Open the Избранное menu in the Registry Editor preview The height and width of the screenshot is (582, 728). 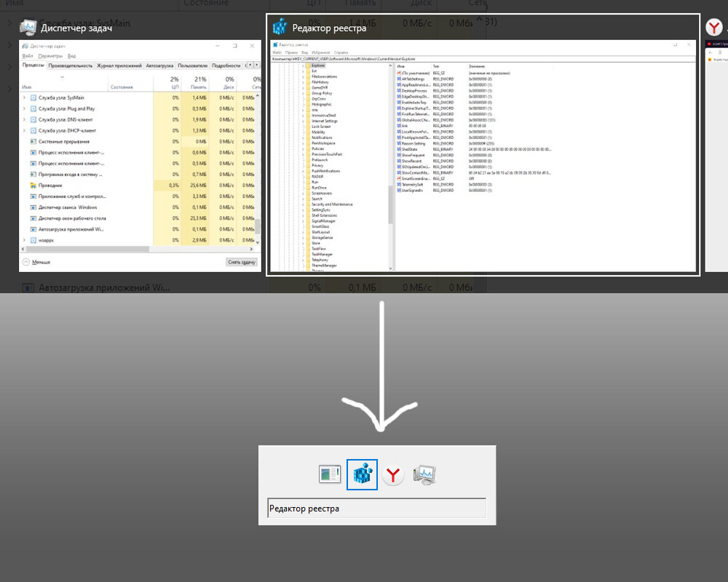tap(320, 52)
